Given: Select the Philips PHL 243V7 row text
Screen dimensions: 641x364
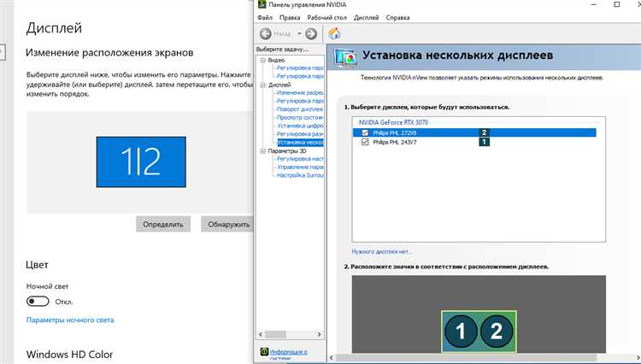Looking at the screenshot, I should 395,142.
